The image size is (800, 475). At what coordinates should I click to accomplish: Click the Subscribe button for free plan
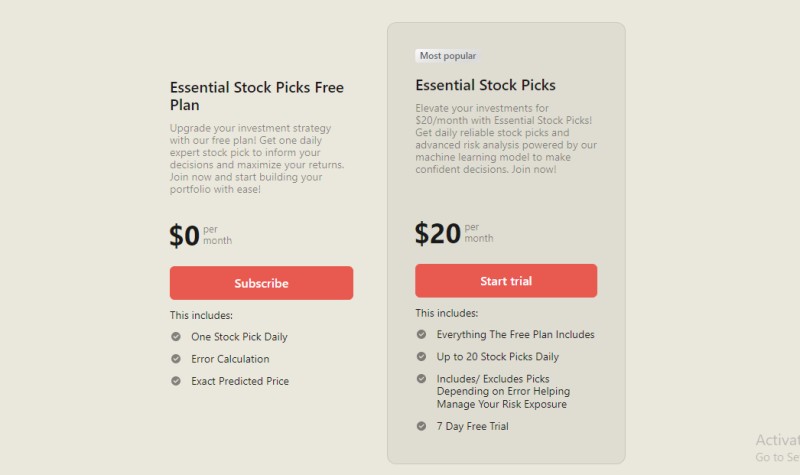tap(261, 283)
